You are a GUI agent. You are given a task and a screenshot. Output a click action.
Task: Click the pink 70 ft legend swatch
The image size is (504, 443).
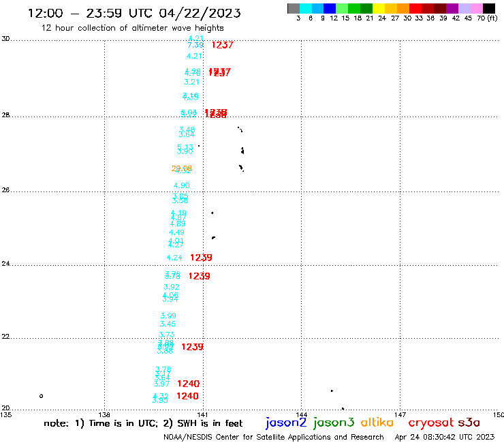click(476, 8)
